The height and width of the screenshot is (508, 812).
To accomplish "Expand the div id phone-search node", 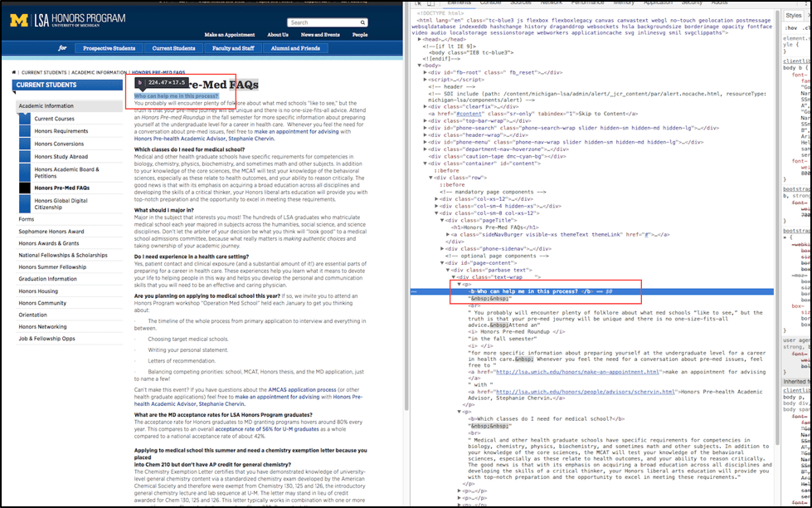I will tap(425, 128).
